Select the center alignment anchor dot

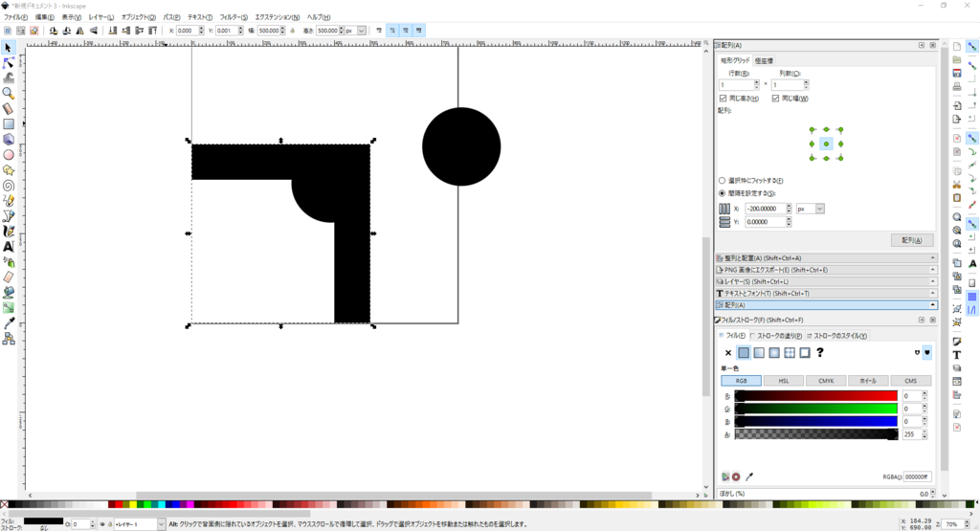[826, 144]
